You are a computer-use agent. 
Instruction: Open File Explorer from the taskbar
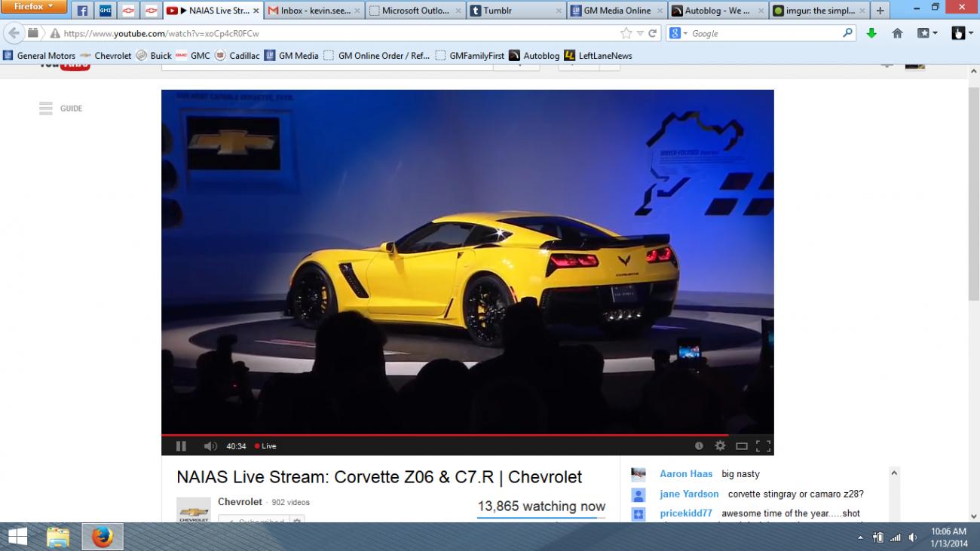(58, 537)
